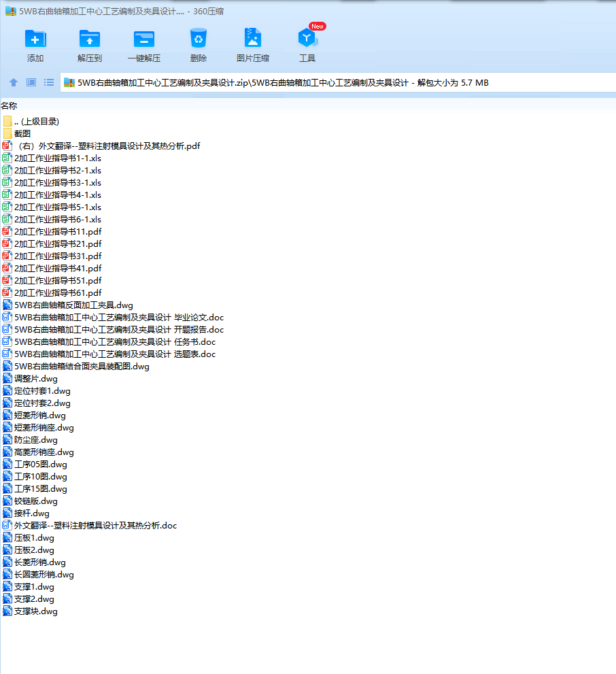Select 2加工作业指导书21.pdf

point(52,244)
